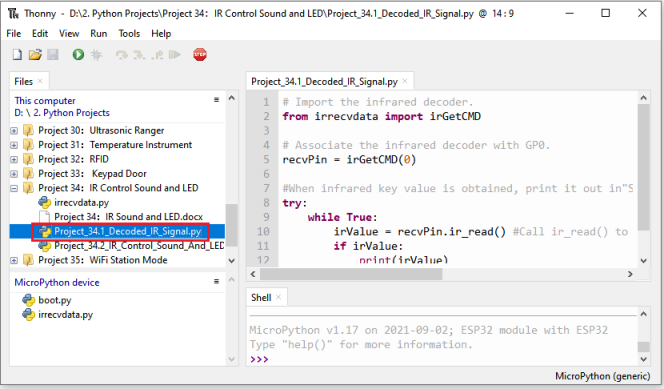Screen dimensions: 664x389
Task: Click the editor horizontal scrollbar thumb
Action: coord(351,274)
